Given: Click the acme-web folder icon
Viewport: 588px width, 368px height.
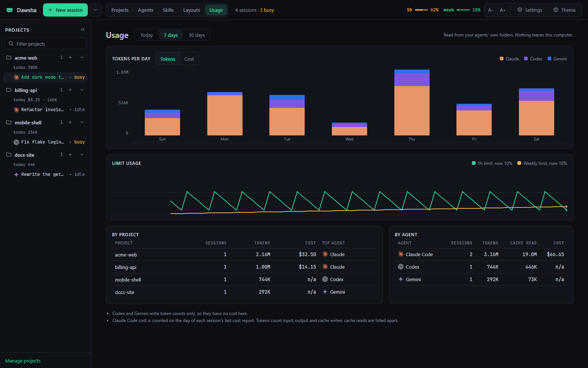Looking at the screenshot, I should coord(9,57).
